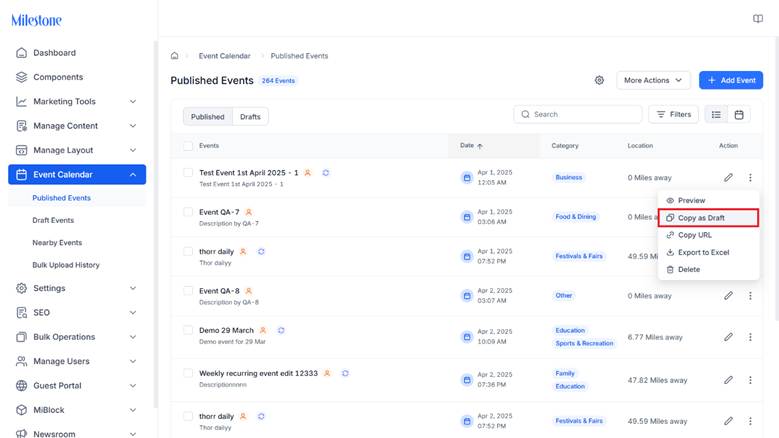Switch to list view icon

point(716,114)
